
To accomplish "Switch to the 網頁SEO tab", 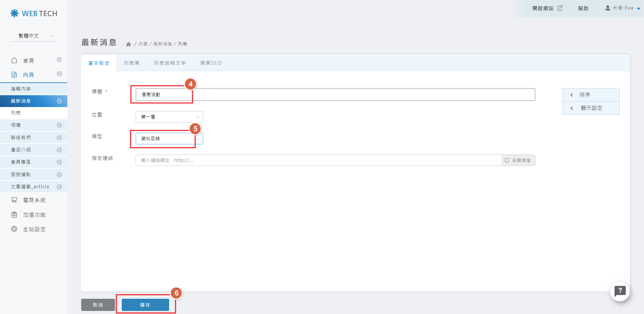I will (211, 63).
